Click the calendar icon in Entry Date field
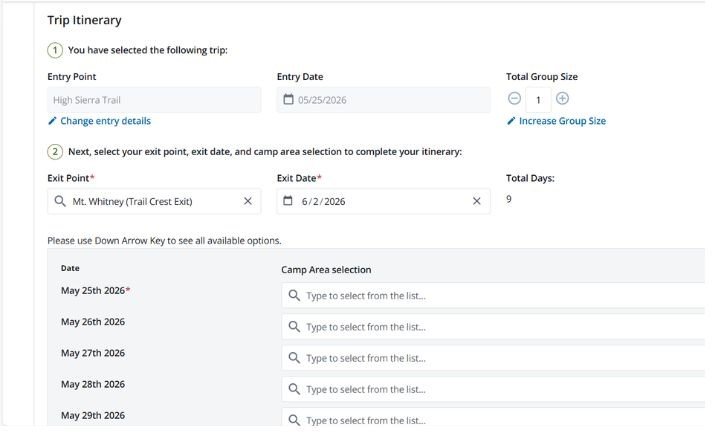Viewport: 723px width, 438px height. pos(289,100)
